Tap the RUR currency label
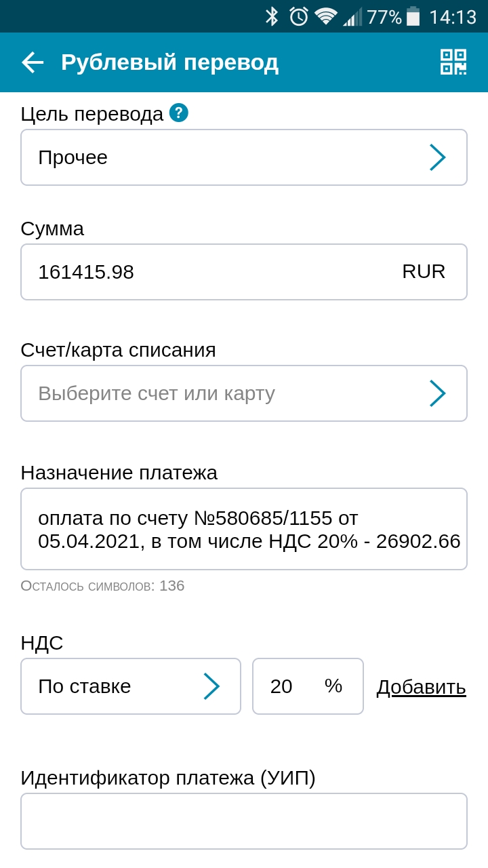Screen dimensions: 488x868 click(424, 271)
